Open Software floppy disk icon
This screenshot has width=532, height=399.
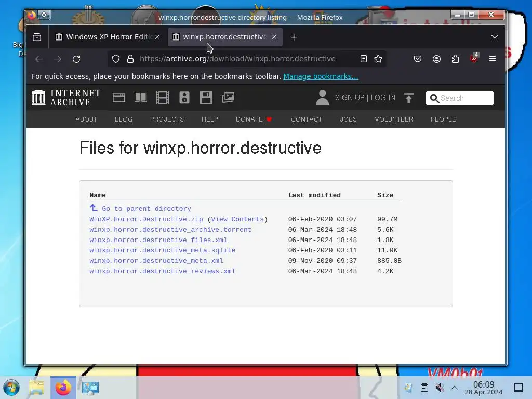click(x=206, y=98)
